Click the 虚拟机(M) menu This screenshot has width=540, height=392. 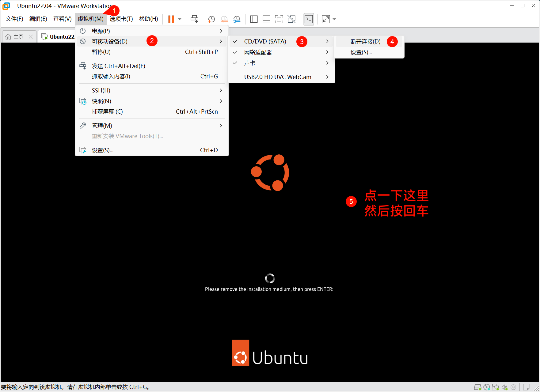(91, 19)
